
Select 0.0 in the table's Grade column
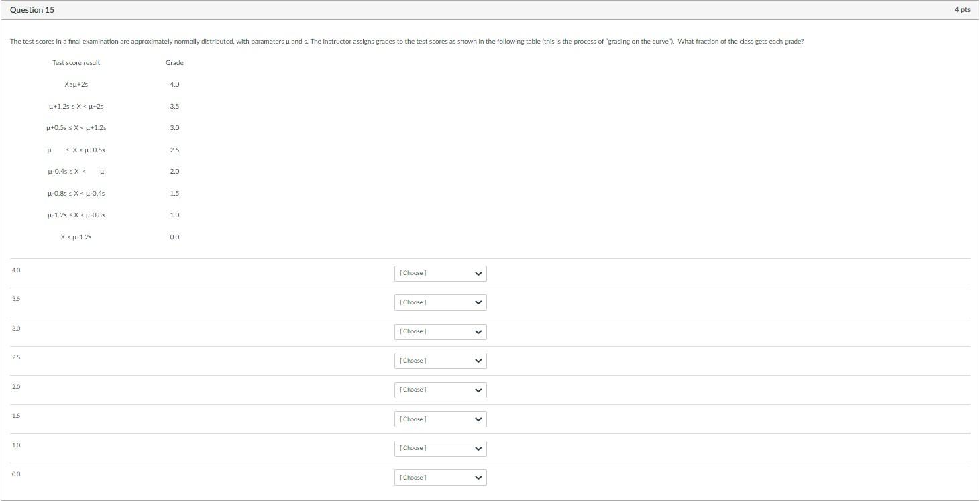[174, 237]
